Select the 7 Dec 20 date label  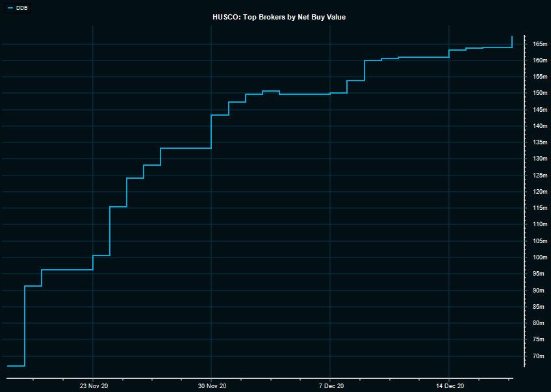[331, 385]
